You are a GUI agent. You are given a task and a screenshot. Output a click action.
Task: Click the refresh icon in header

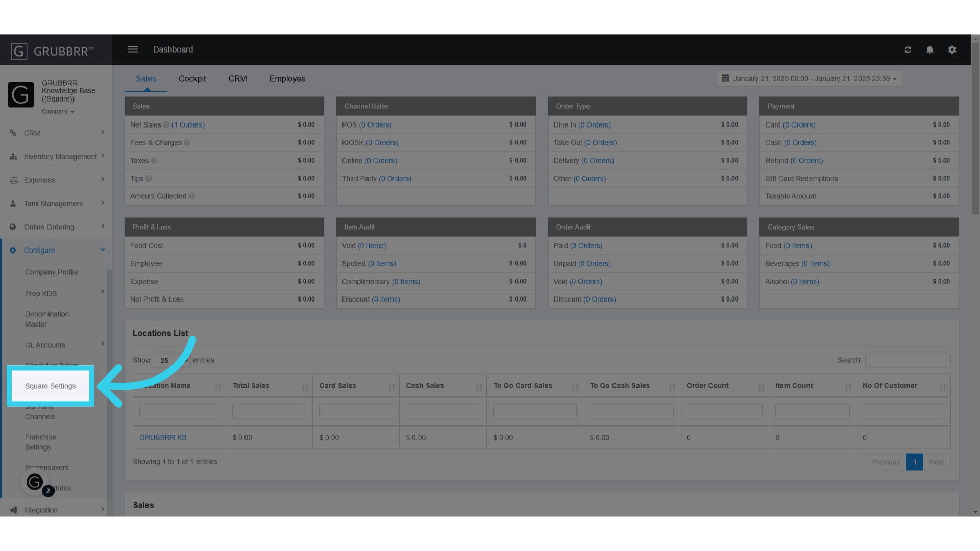point(908,50)
